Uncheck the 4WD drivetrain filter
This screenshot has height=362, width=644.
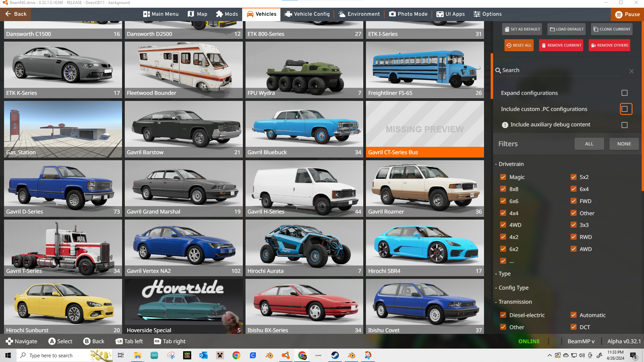coord(503,225)
